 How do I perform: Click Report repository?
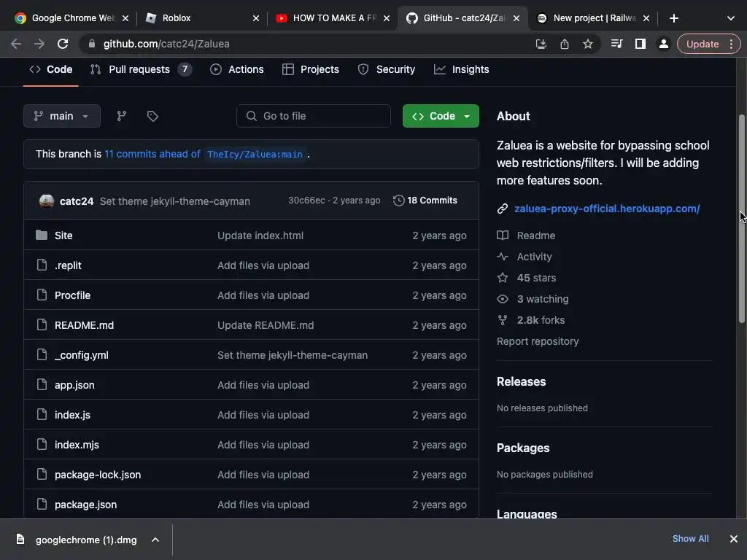pos(538,341)
